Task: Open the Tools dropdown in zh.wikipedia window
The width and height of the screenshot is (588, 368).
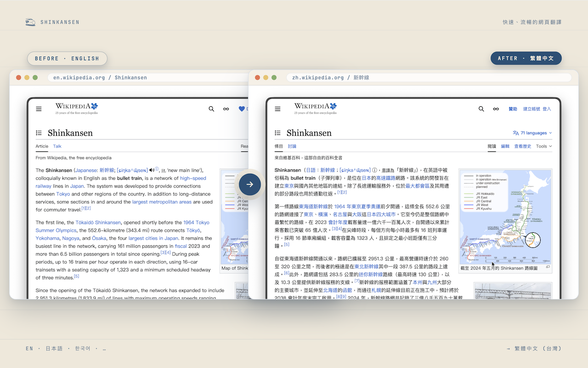Action: [x=544, y=146]
